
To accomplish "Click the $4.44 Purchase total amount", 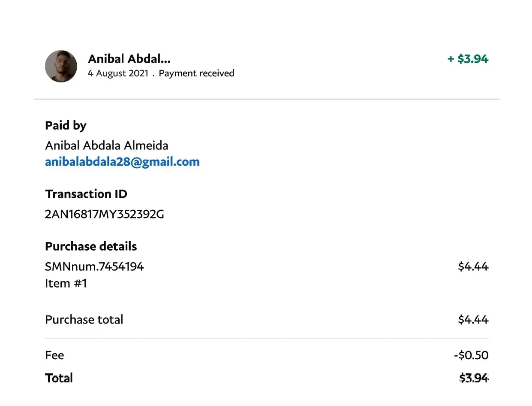I will 473,320.
